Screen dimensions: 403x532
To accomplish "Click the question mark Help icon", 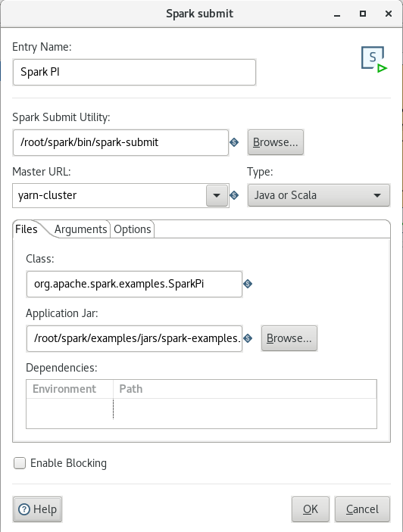I will pos(24,509).
